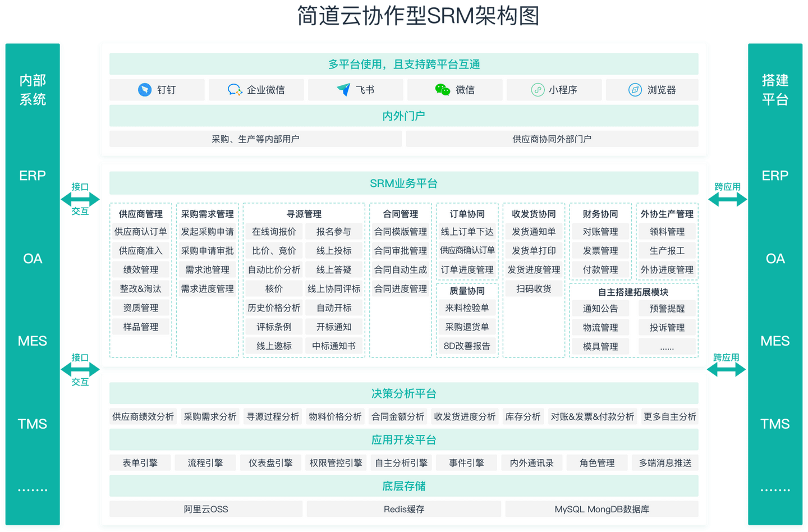Click 线上订单下达 item
The width and height of the screenshot is (808, 532).
tap(467, 232)
